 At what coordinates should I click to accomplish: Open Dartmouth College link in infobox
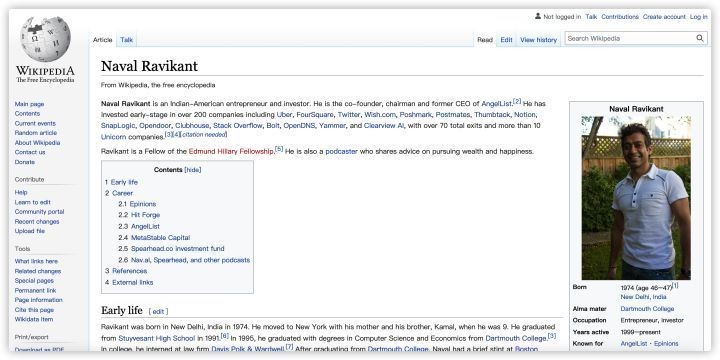pyautogui.click(x=647, y=309)
